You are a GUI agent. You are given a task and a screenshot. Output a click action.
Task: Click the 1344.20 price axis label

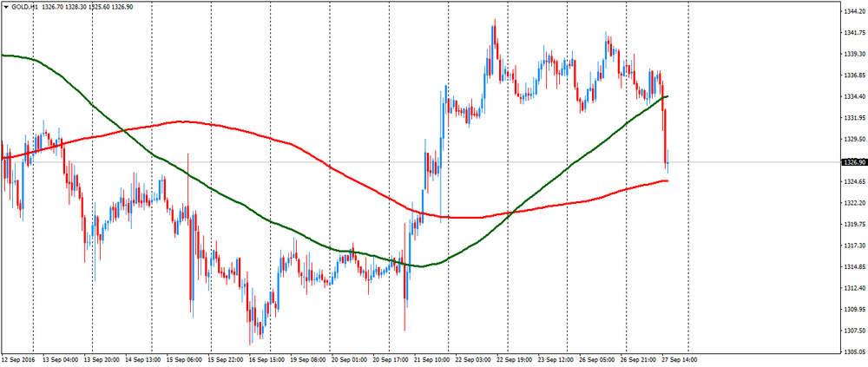pos(855,11)
